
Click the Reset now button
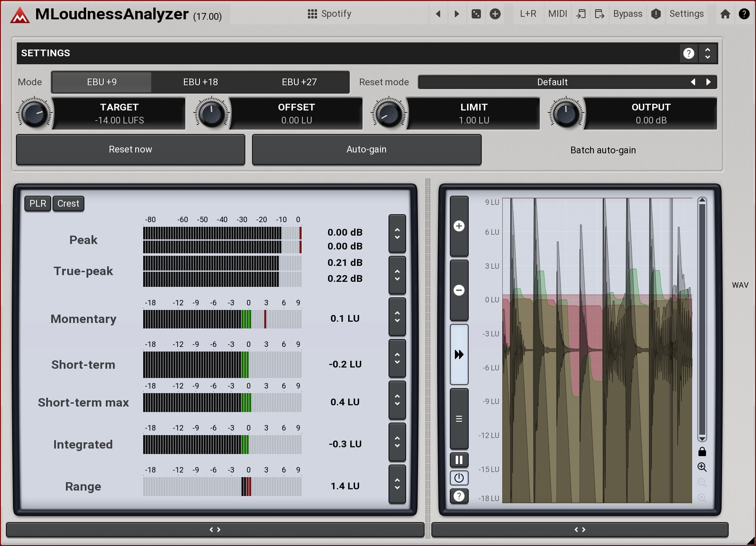(x=130, y=150)
